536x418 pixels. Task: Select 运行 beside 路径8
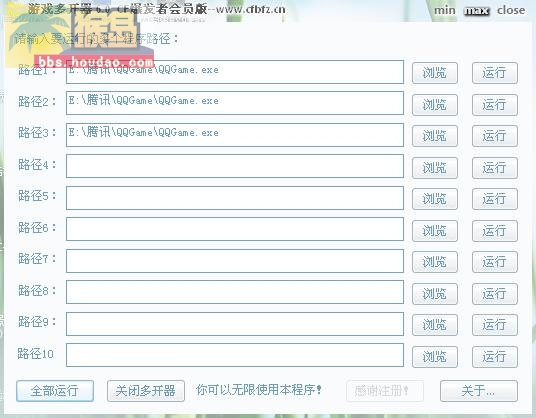495,294
